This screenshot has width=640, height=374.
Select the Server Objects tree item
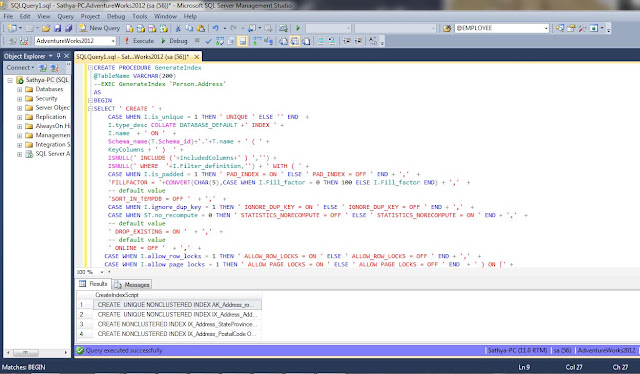(52, 108)
